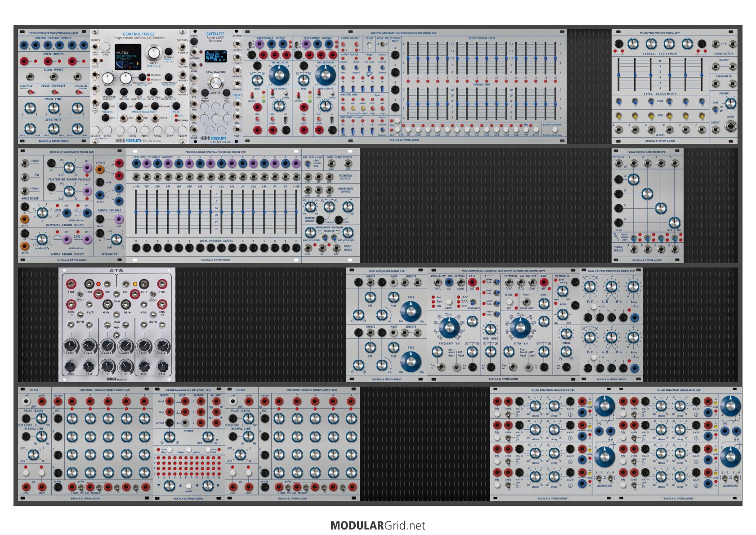Click stage 1 interval time slider on 248t
This screenshot has height=535, width=756.
(408, 104)
